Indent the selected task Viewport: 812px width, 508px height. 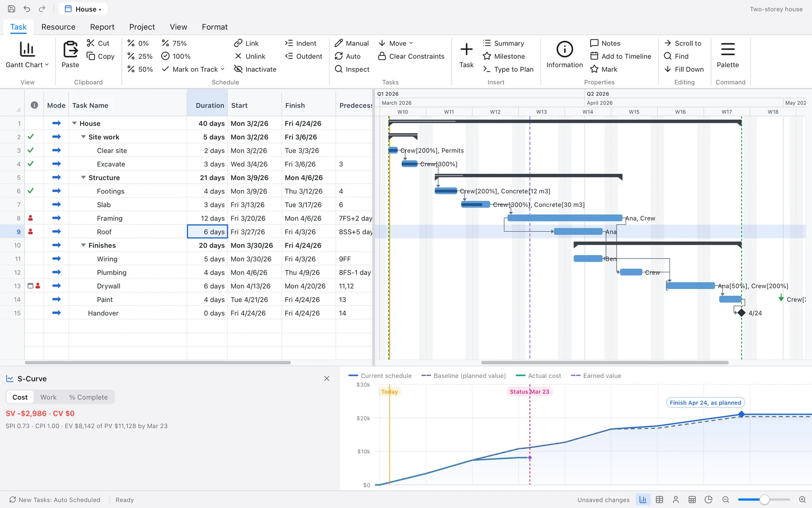click(300, 43)
